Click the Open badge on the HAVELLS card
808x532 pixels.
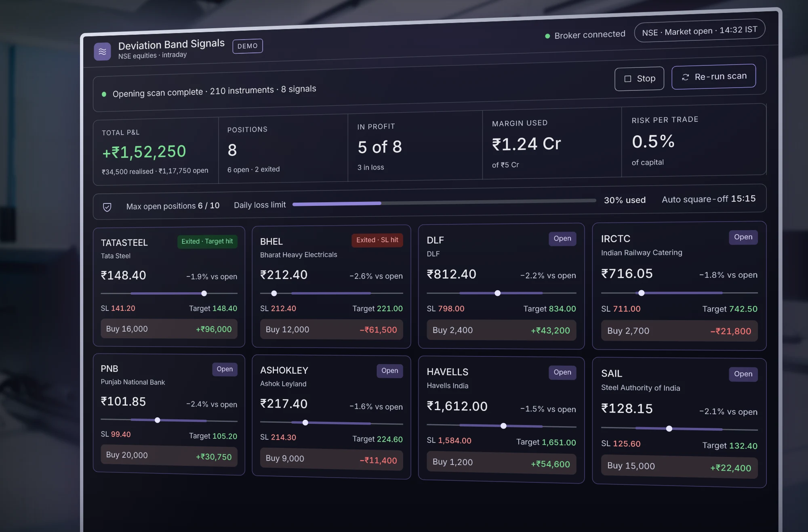click(x=562, y=373)
